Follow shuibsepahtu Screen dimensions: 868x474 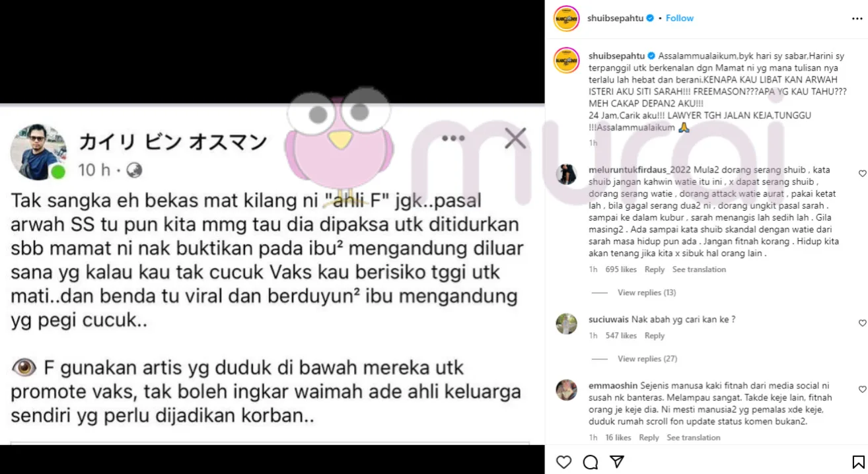(680, 18)
